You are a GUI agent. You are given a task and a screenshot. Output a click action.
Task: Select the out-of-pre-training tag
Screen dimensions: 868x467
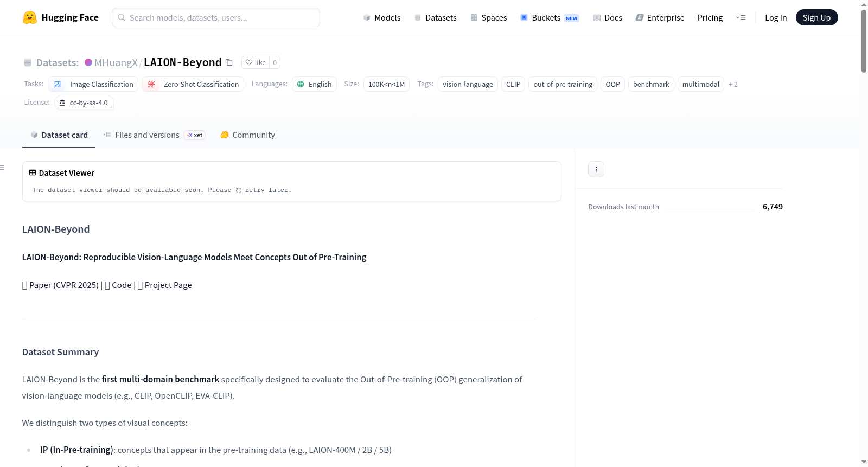point(563,84)
